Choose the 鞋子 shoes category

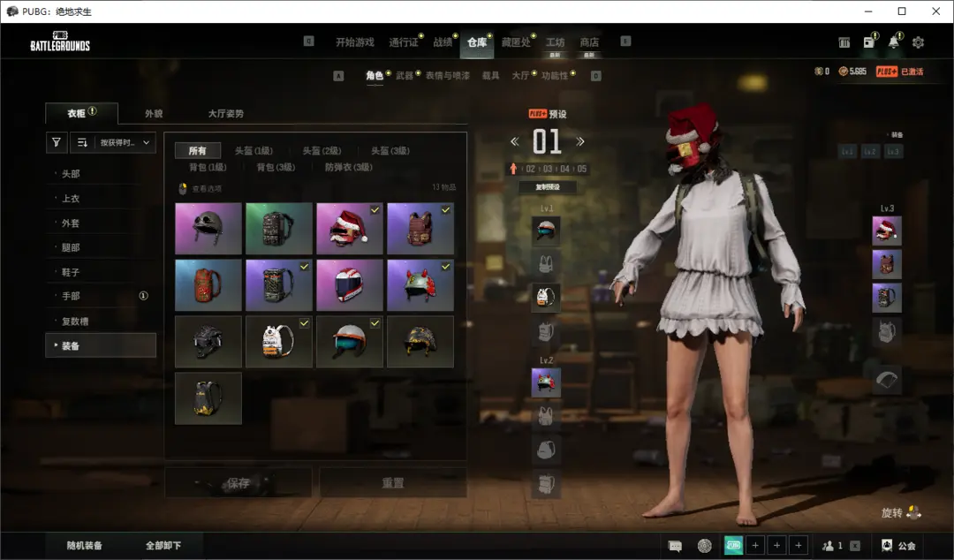[x=101, y=272]
